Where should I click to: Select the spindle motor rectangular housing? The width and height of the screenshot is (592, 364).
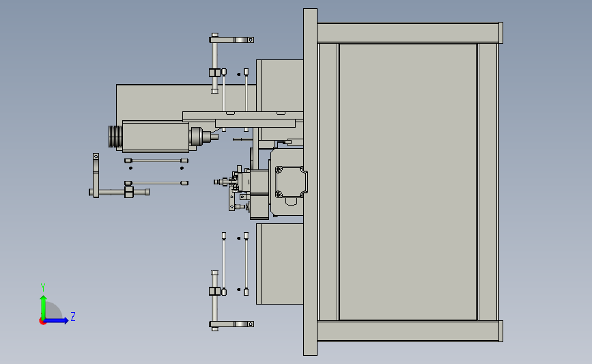(156, 137)
